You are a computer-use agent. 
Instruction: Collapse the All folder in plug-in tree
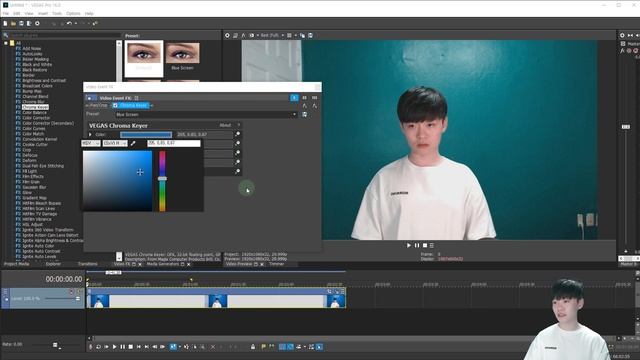coord(6,43)
